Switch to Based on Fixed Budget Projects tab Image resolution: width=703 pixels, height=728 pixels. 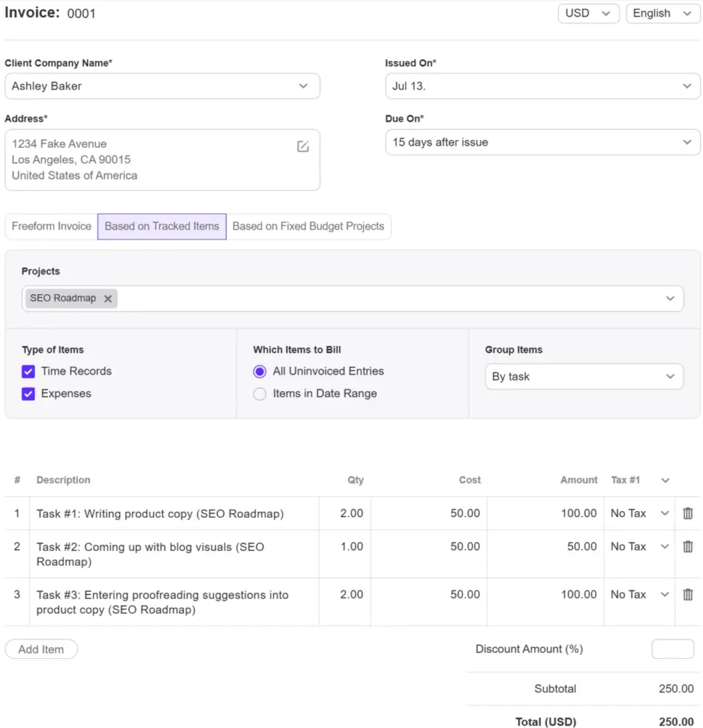click(308, 226)
